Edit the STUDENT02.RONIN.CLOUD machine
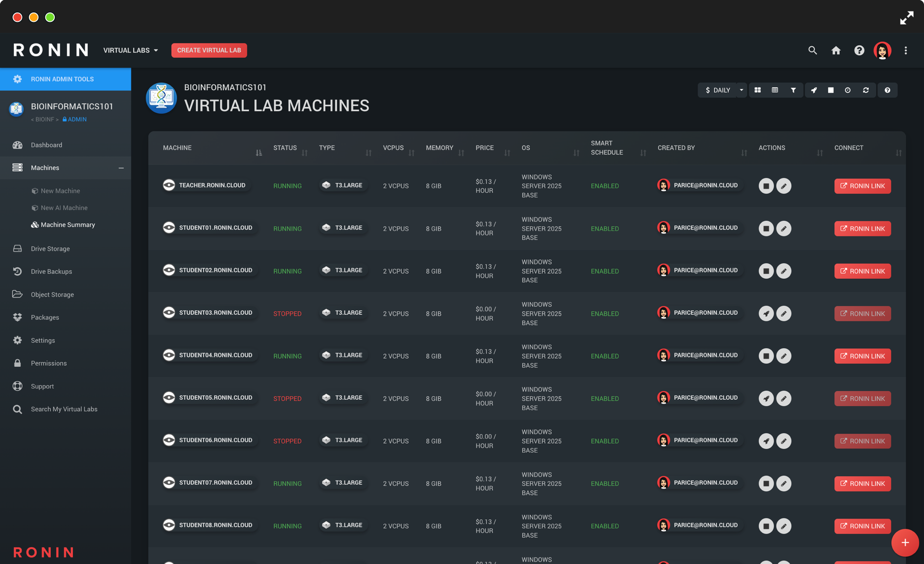924x564 pixels. (x=784, y=271)
